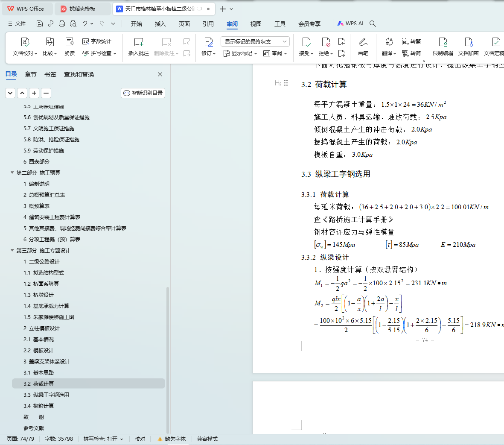Open the 翻译 translate tool
The image size is (504, 445).
[x=389, y=47]
